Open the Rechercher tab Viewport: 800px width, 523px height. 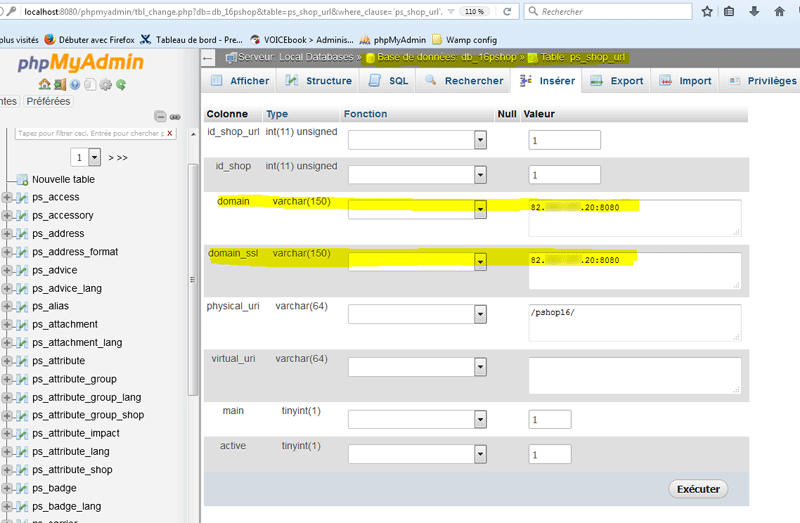[464, 81]
